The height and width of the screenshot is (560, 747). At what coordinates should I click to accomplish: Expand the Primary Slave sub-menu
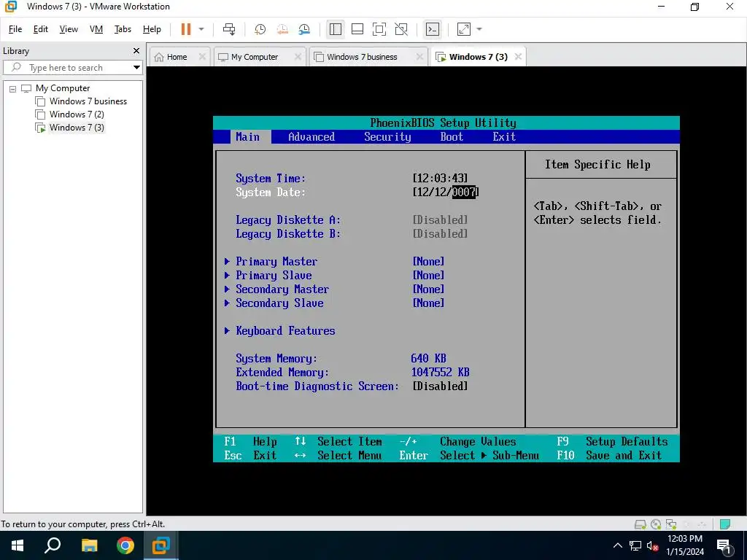(x=274, y=275)
